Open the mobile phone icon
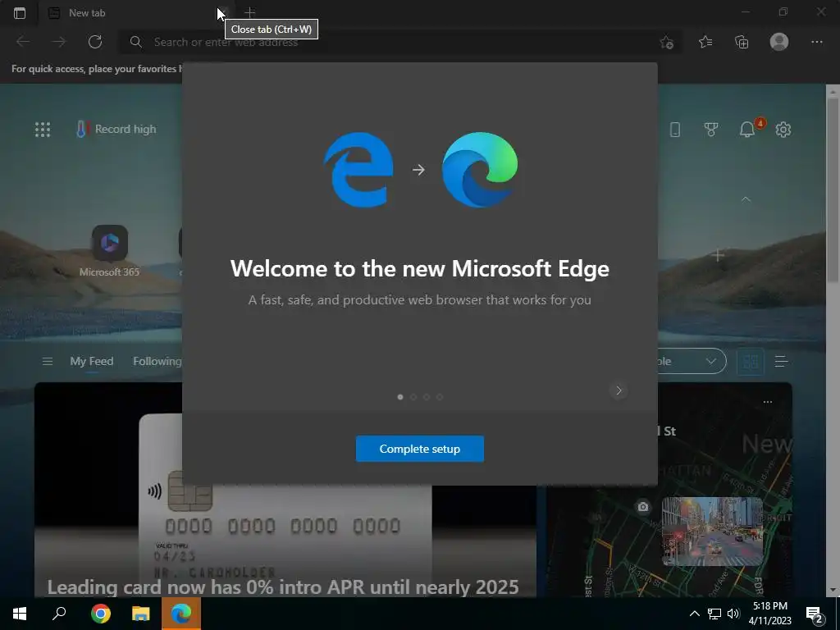Viewport: 840px width, 630px height. click(x=675, y=130)
